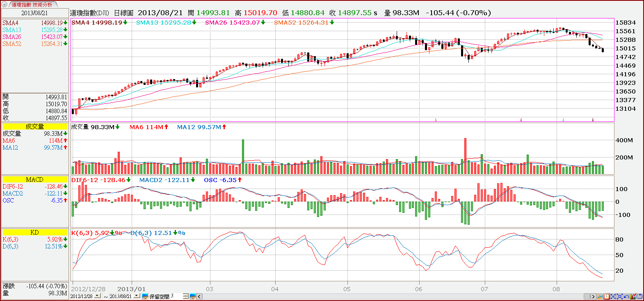The height and width of the screenshot is (301, 644).
Task: Click the SMA13 15295.28 legend in the price chart
Action: tap(166, 23)
